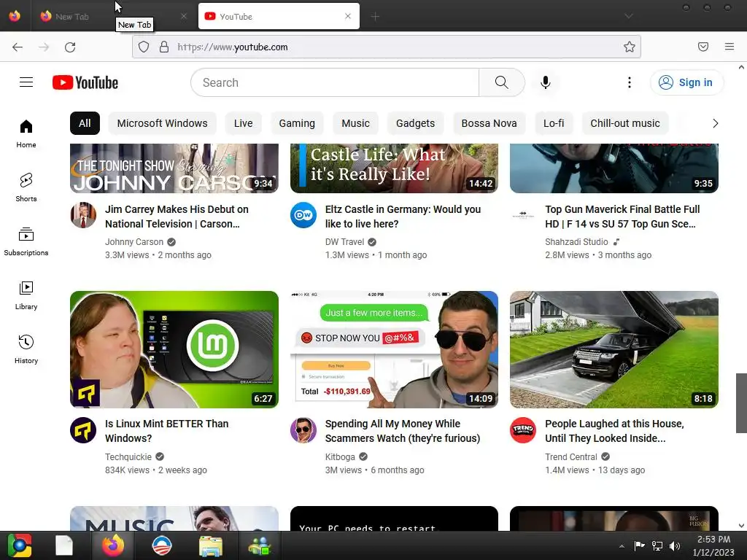Select the Bossa Nova chip

click(x=489, y=123)
